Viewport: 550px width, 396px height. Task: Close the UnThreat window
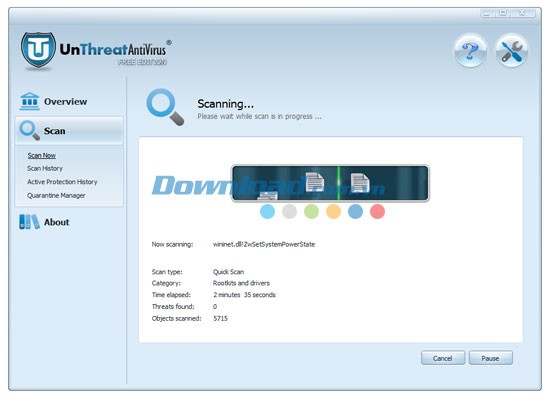coord(522,13)
